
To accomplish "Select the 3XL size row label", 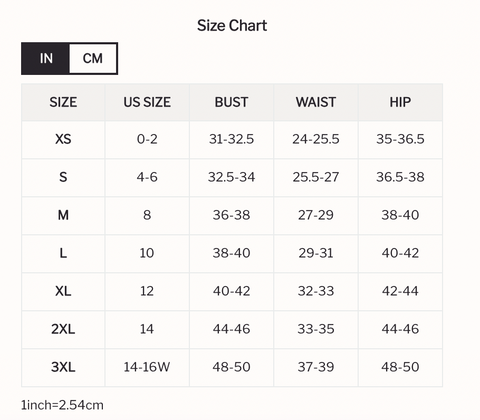I will pos(63,367).
